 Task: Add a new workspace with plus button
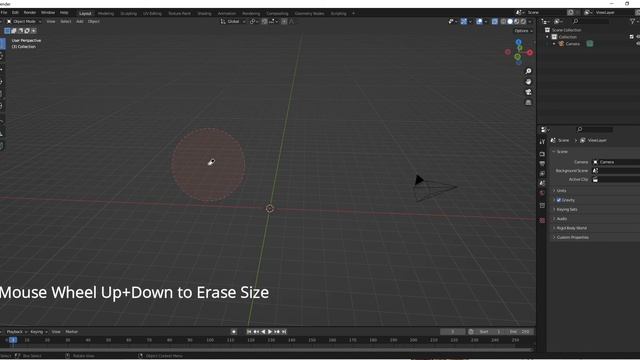(353, 13)
